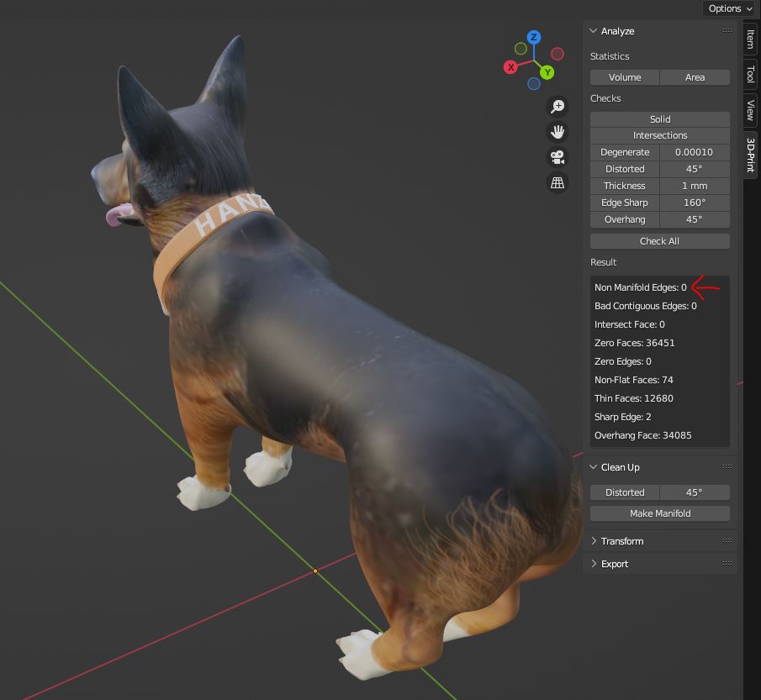Image resolution: width=761 pixels, height=700 pixels.
Task: Toggle the camera view icon
Action: 558,157
